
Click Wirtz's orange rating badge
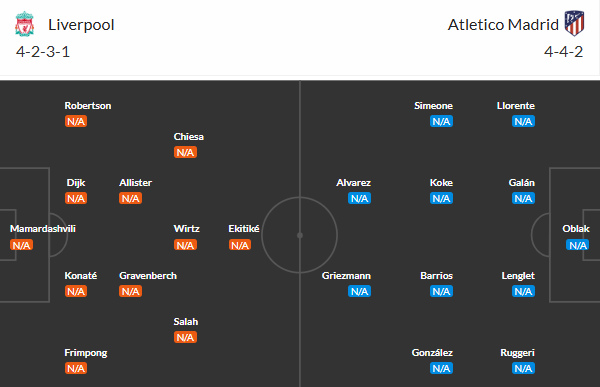click(185, 245)
